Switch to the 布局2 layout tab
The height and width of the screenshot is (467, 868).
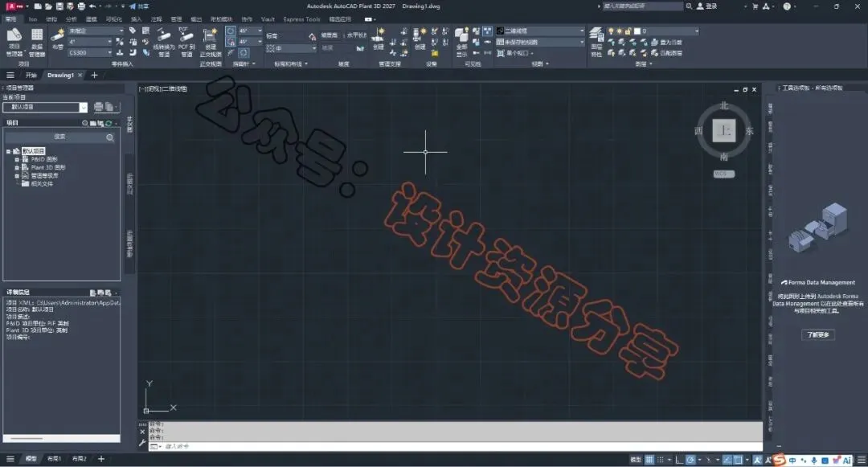79,459
